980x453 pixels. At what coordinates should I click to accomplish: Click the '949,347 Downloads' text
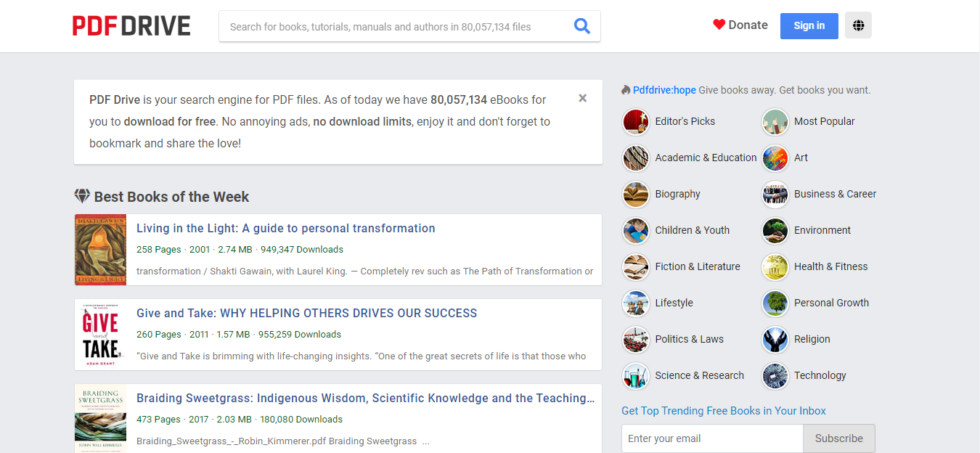[302, 250]
